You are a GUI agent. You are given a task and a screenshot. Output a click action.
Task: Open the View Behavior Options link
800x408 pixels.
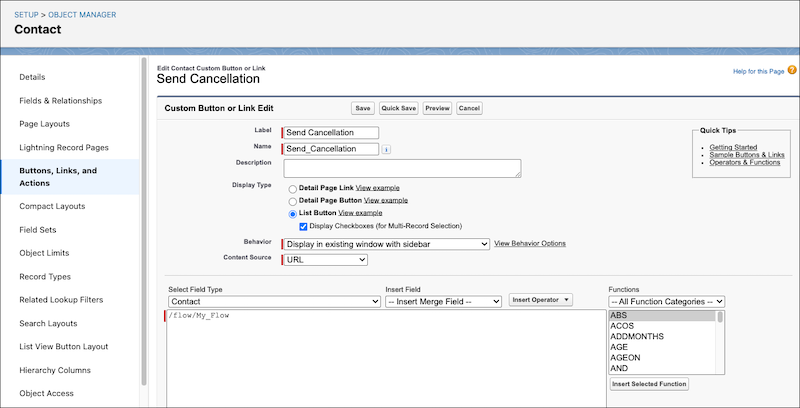point(530,243)
